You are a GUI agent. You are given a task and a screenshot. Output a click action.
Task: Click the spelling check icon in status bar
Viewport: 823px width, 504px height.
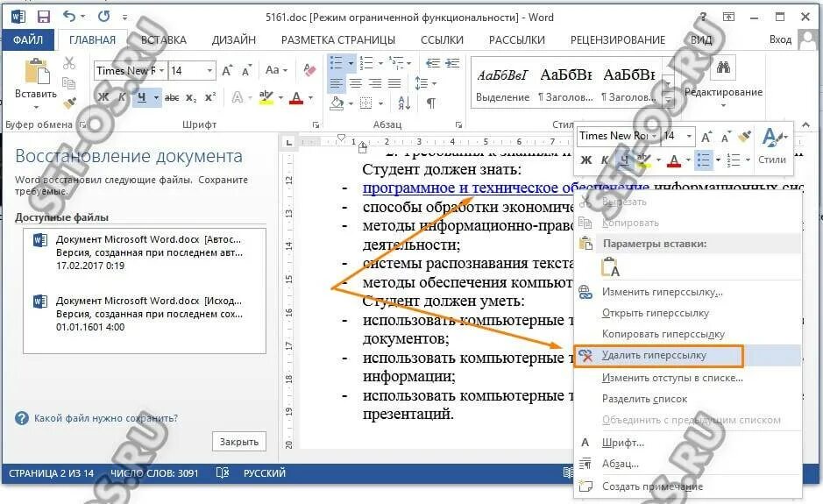tap(223, 473)
